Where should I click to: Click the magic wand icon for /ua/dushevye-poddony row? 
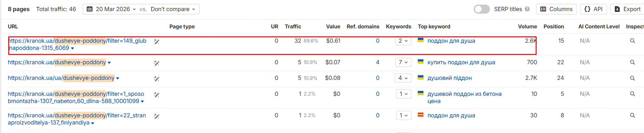(x=157, y=79)
